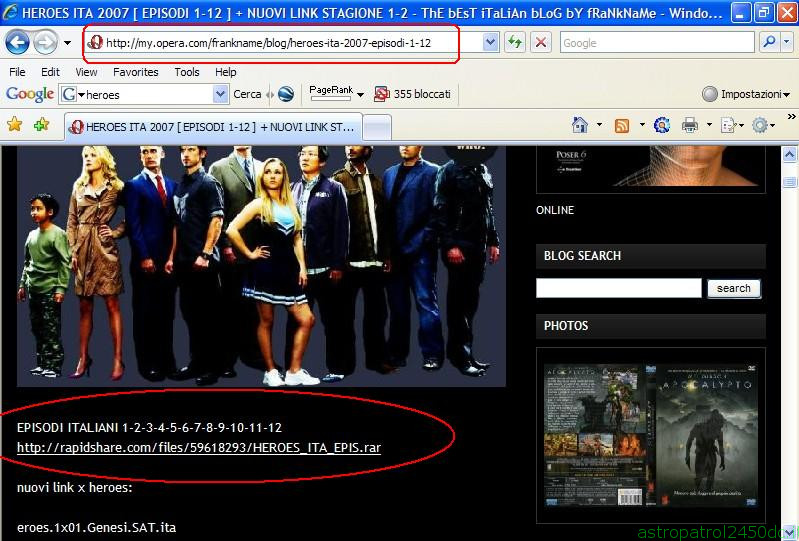Click the BLOG SEARCH heading
The width and height of the screenshot is (799, 541).
[582, 256]
